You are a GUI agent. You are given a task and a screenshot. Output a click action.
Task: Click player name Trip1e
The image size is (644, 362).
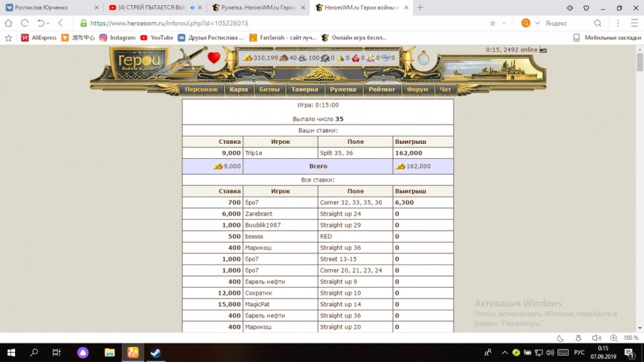click(x=253, y=152)
